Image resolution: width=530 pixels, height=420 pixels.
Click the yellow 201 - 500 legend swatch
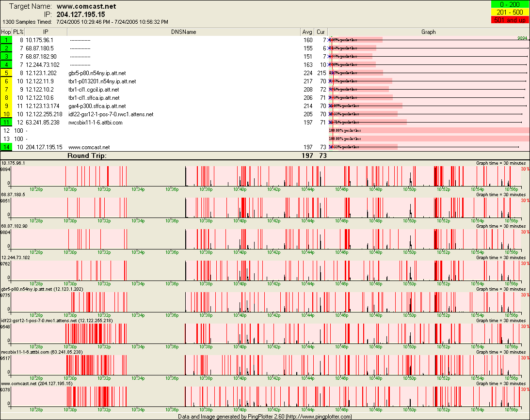[510, 12]
